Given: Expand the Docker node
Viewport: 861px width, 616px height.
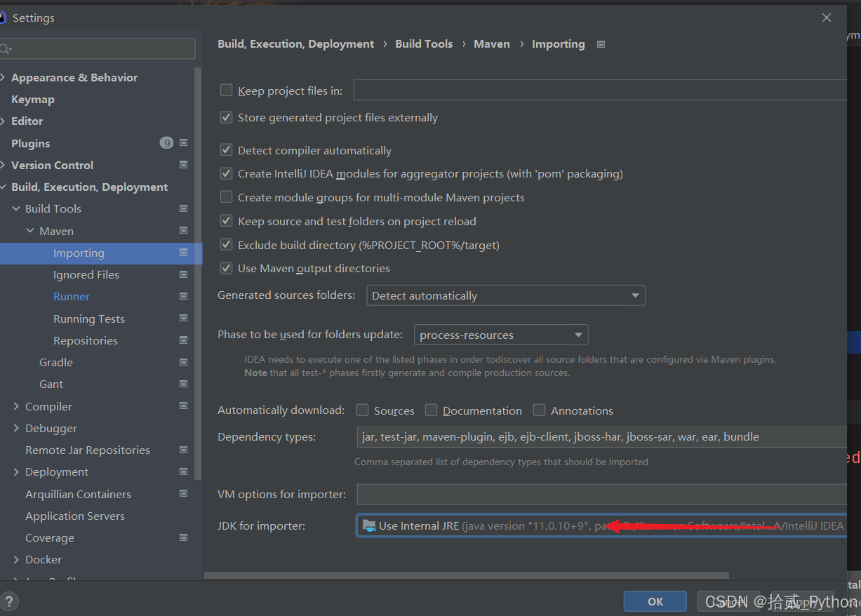Looking at the screenshot, I should click(x=16, y=559).
